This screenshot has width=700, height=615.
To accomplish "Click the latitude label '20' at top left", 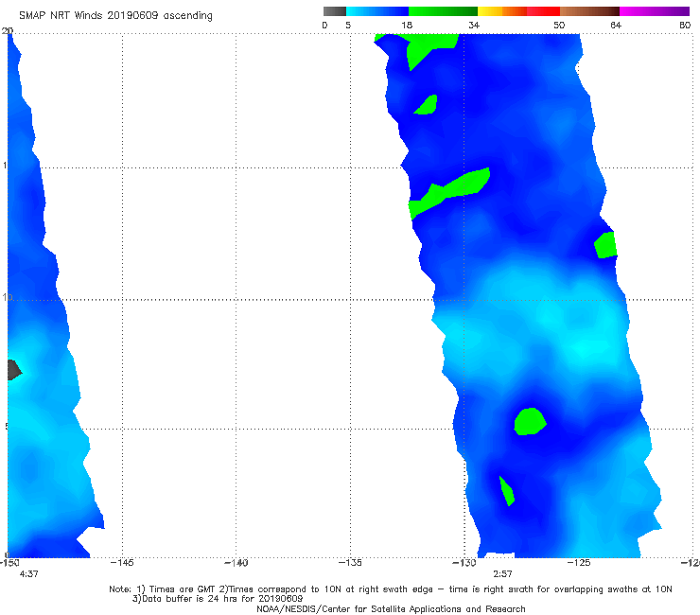I will 8,31.
